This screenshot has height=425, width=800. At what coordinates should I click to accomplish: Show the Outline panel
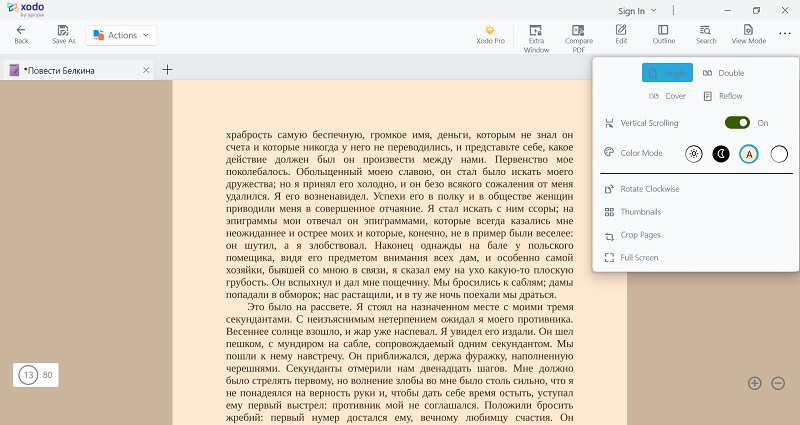pyautogui.click(x=663, y=35)
